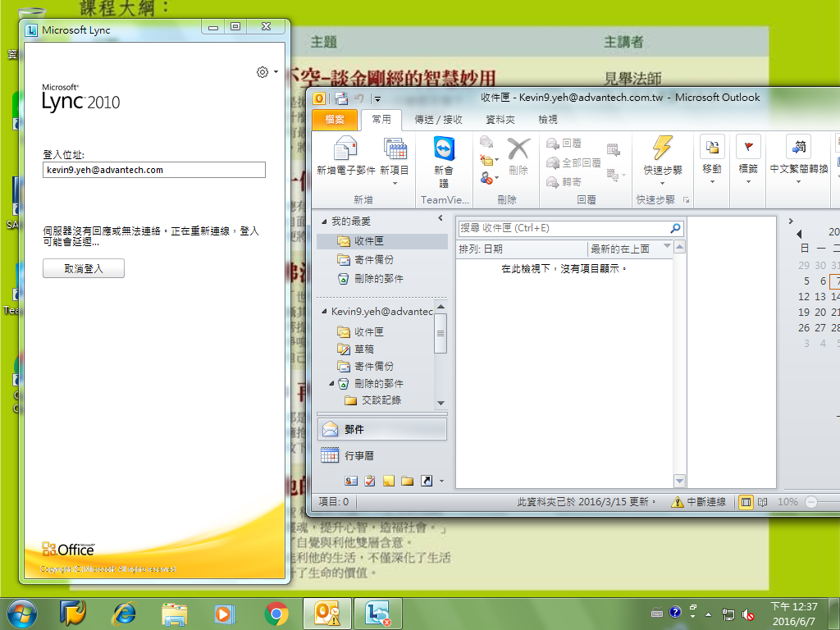Switch to 郵件 mail view
840x630 pixels.
382,429
